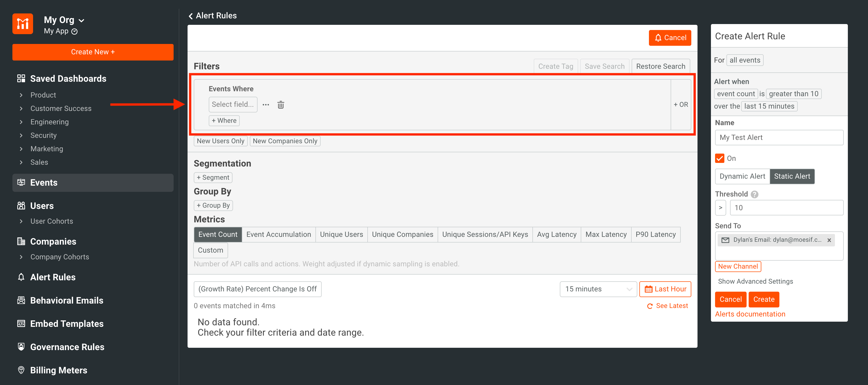Uncheck the On checkbox for the alert
Viewport: 868px width, 385px height.
[719, 158]
